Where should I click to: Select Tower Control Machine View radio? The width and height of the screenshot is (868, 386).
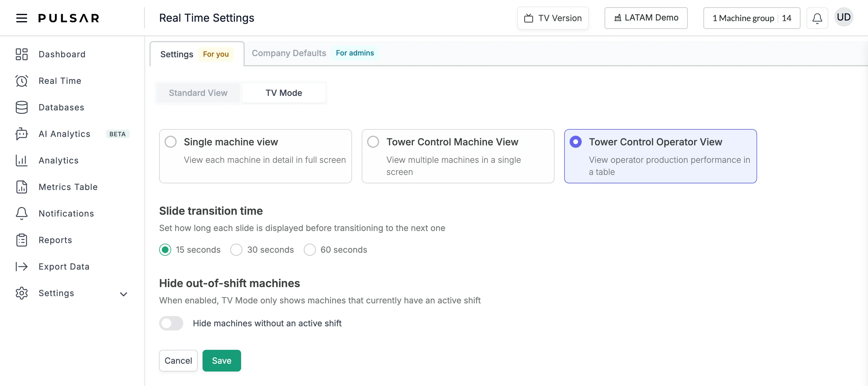[x=373, y=142]
